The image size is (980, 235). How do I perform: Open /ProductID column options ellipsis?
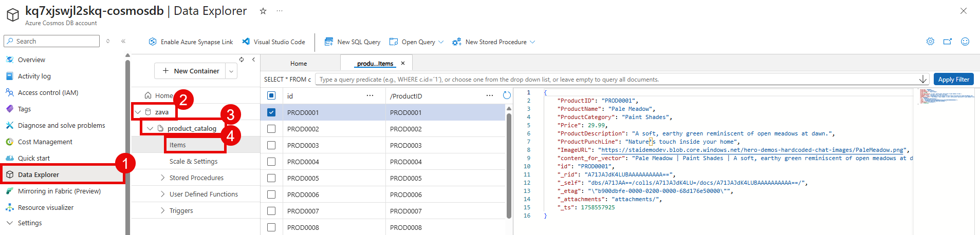click(x=490, y=95)
